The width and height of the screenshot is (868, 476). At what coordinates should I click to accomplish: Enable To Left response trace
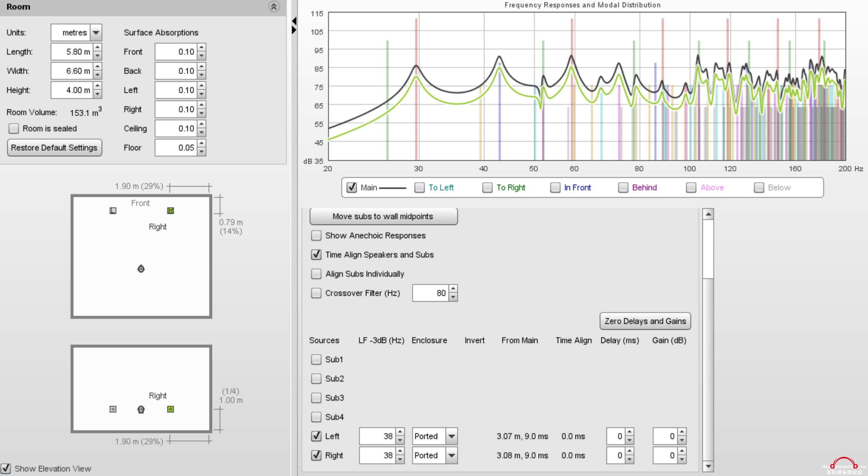[x=419, y=187]
